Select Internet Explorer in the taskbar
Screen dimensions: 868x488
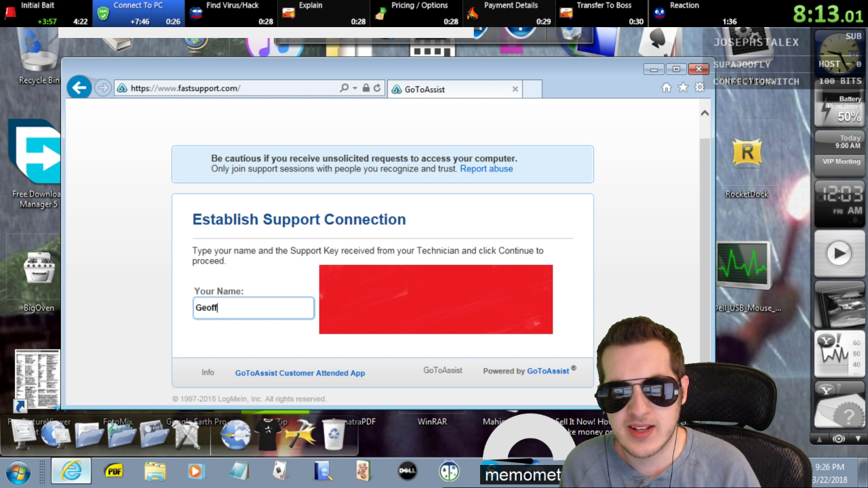[x=71, y=470]
